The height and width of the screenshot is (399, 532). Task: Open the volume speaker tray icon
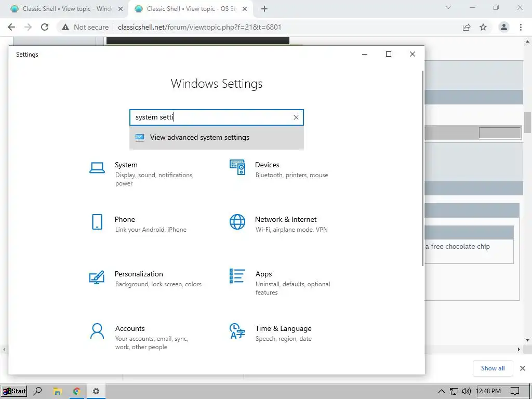pos(467,391)
